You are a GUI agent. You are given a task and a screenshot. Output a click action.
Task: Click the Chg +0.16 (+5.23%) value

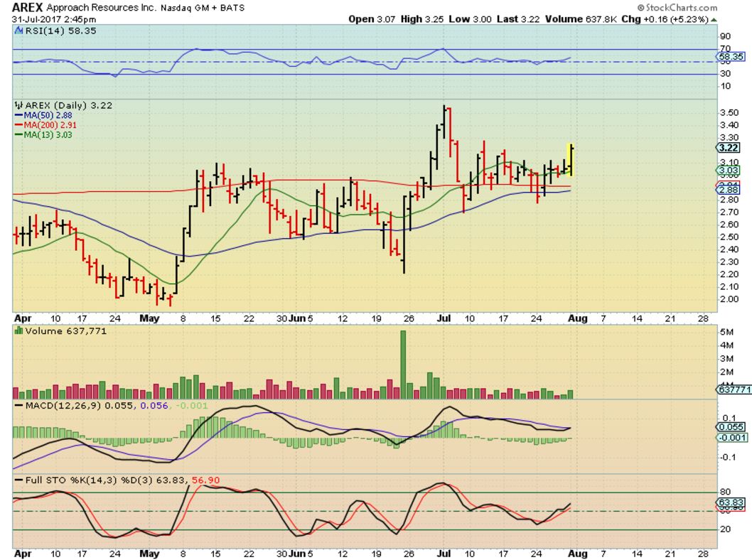665,19
